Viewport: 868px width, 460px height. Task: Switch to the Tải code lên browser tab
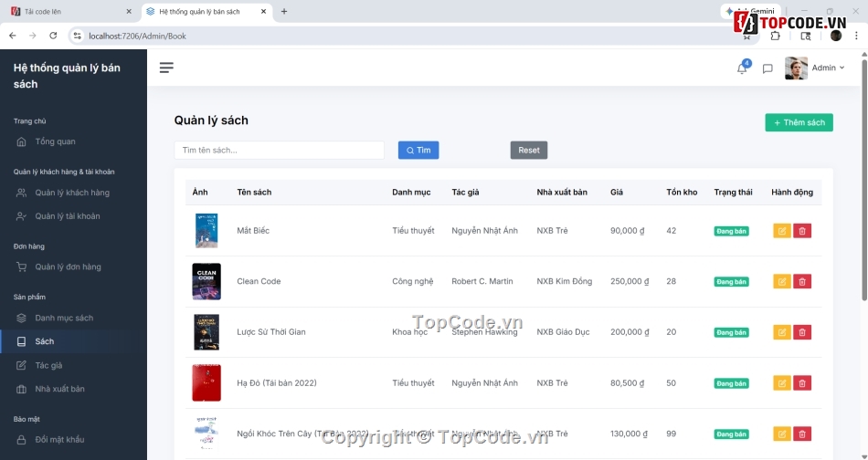(x=69, y=12)
